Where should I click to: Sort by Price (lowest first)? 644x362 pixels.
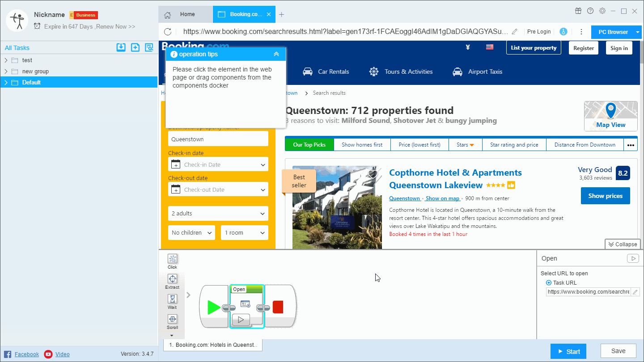419,145
